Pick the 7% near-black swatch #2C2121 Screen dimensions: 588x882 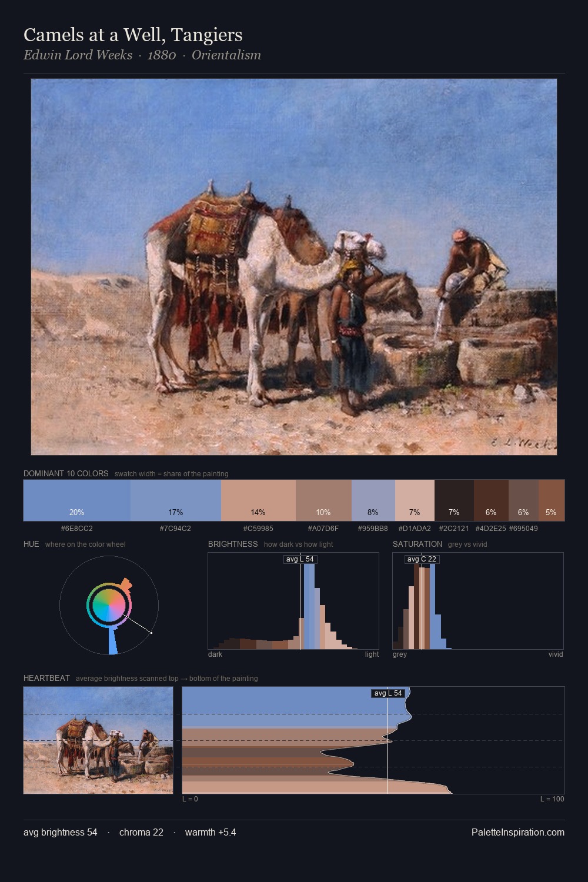454,500
